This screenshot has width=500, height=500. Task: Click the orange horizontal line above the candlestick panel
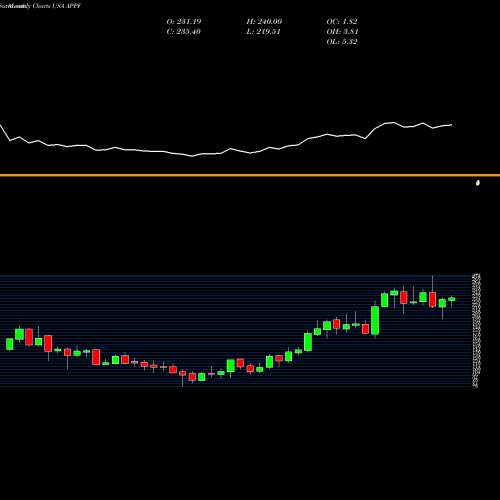[250, 175]
